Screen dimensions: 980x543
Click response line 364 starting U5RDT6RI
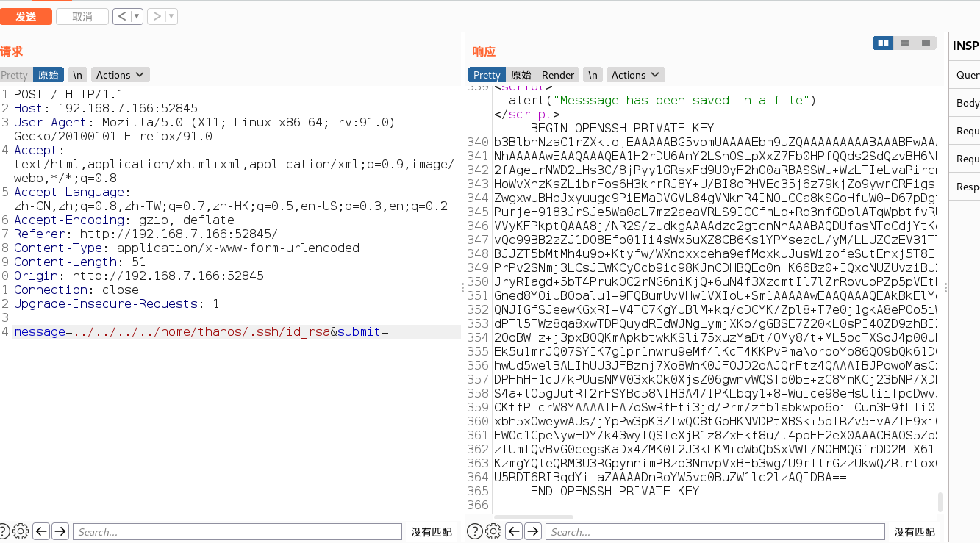pyautogui.click(x=670, y=477)
